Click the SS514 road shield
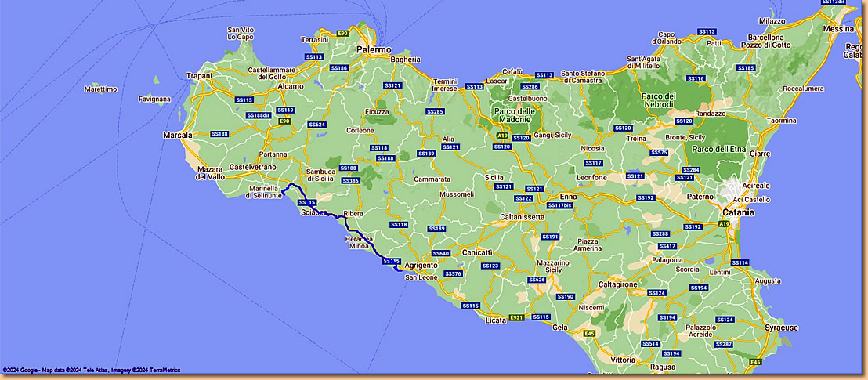Screen dimensions: 868x380 click(x=650, y=343)
